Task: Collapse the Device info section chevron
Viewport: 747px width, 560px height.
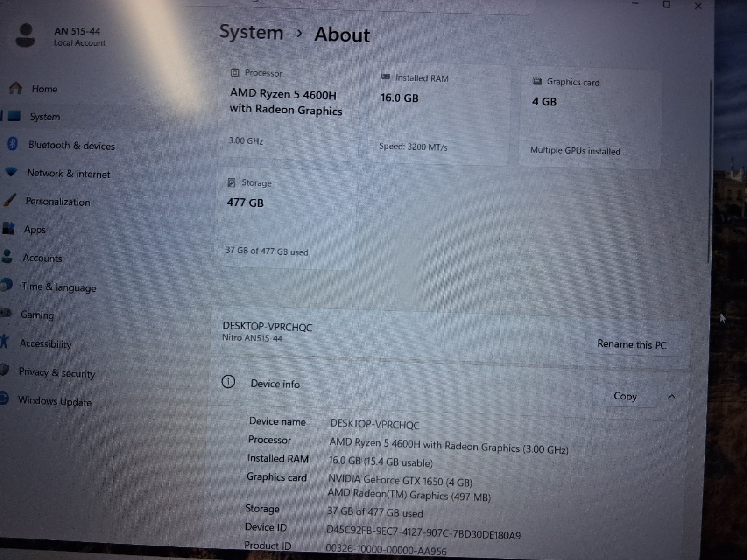Action: pos(672,397)
